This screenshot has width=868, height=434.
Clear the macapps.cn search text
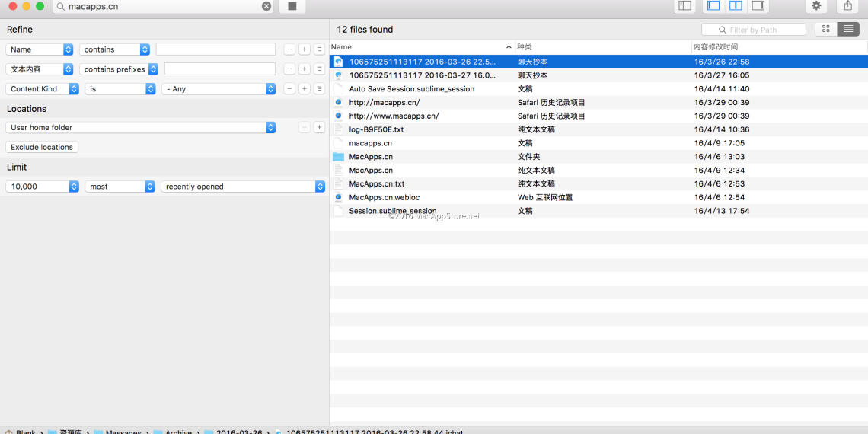[266, 6]
